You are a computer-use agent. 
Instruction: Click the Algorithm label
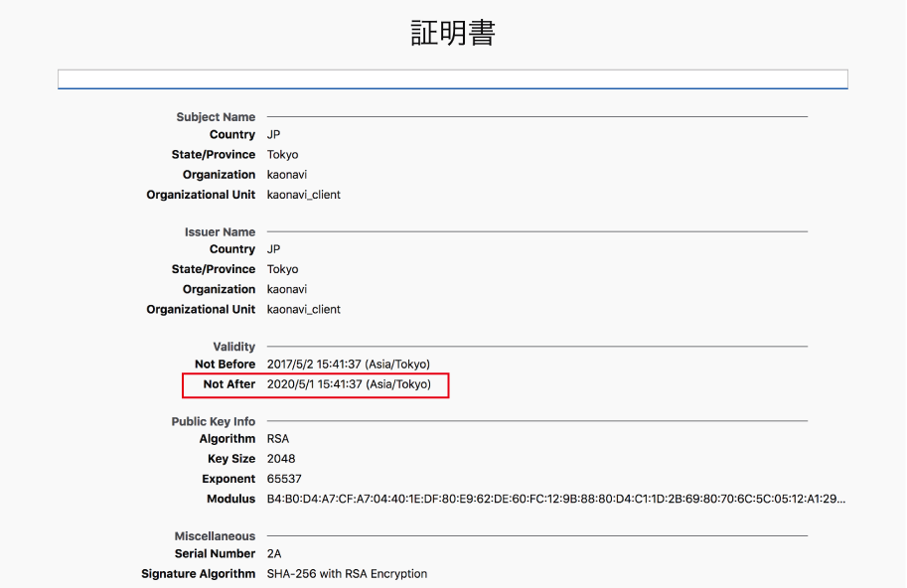(227, 439)
